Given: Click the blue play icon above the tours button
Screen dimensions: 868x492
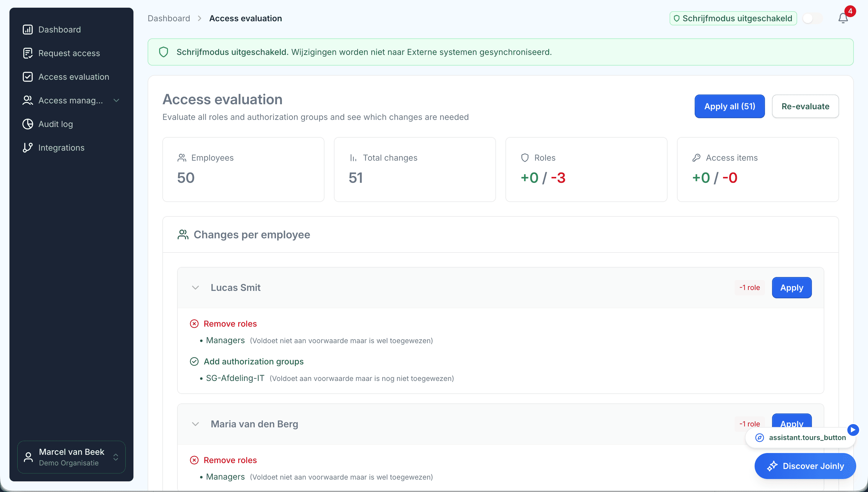Looking at the screenshot, I should point(853,430).
